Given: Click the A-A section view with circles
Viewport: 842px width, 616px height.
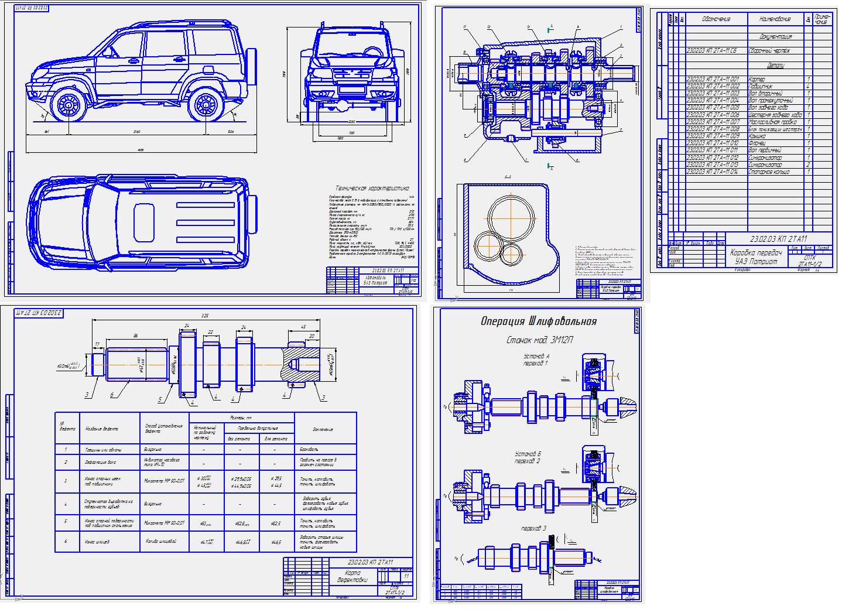Looking at the screenshot, I should (506, 234).
